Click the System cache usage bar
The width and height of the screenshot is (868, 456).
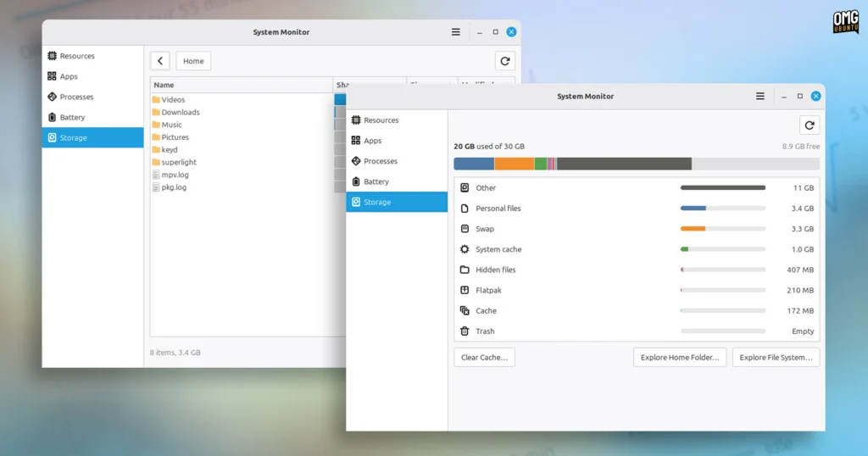tap(723, 249)
